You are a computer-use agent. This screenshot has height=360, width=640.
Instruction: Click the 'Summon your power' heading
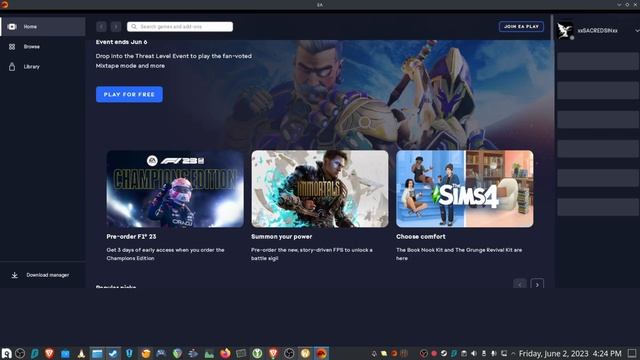pyautogui.click(x=282, y=236)
